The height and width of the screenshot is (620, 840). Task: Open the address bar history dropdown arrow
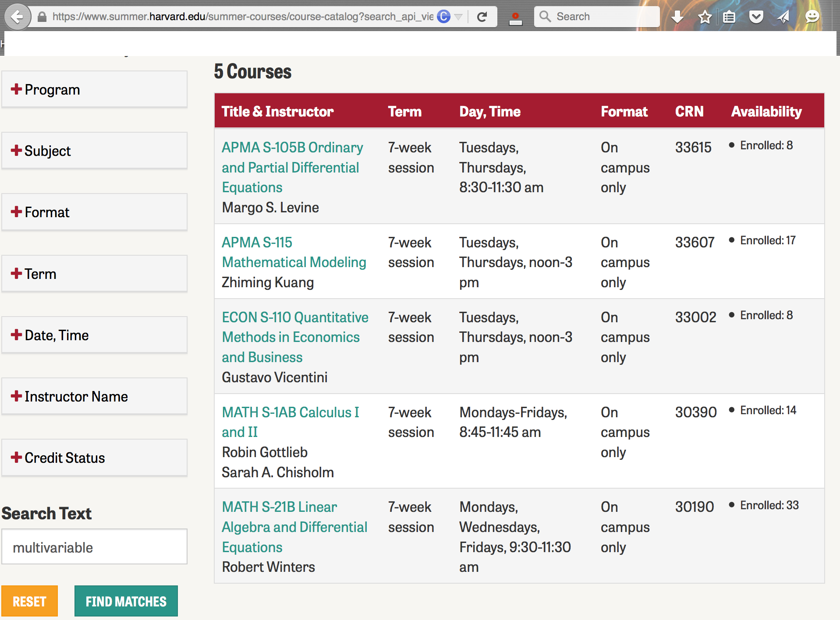point(458,17)
